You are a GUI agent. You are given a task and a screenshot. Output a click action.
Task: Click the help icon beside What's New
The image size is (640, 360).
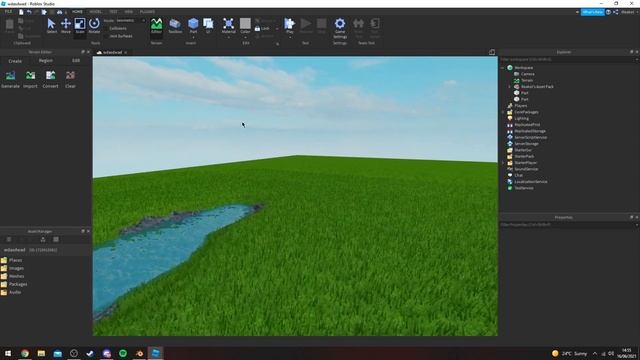pos(608,12)
